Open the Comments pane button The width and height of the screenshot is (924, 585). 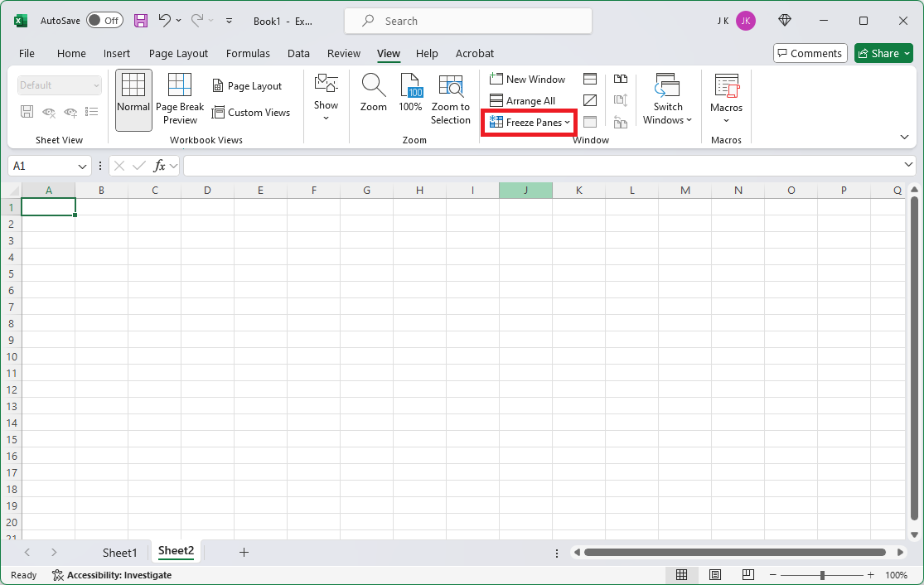click(810, 53)
